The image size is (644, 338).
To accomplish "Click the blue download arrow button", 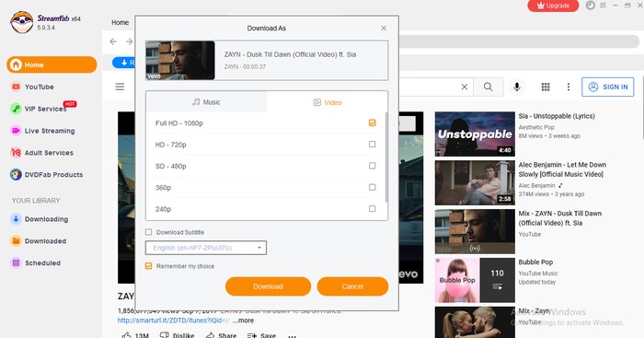I will 123,63.
